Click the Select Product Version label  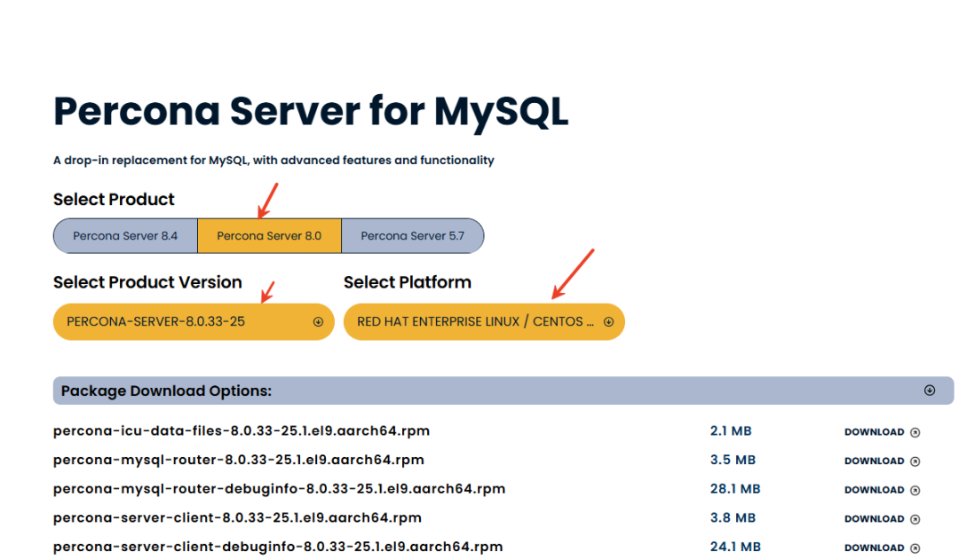147,282
